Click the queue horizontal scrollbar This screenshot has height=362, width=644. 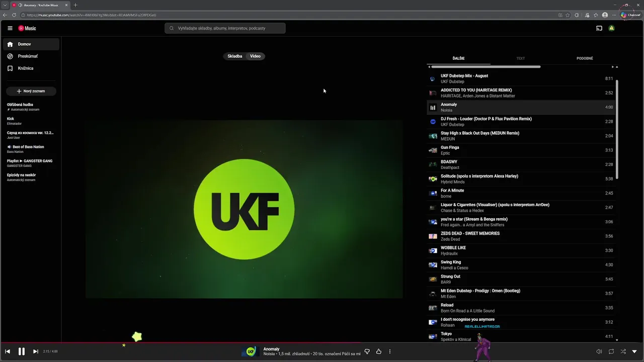coord(486,67)
